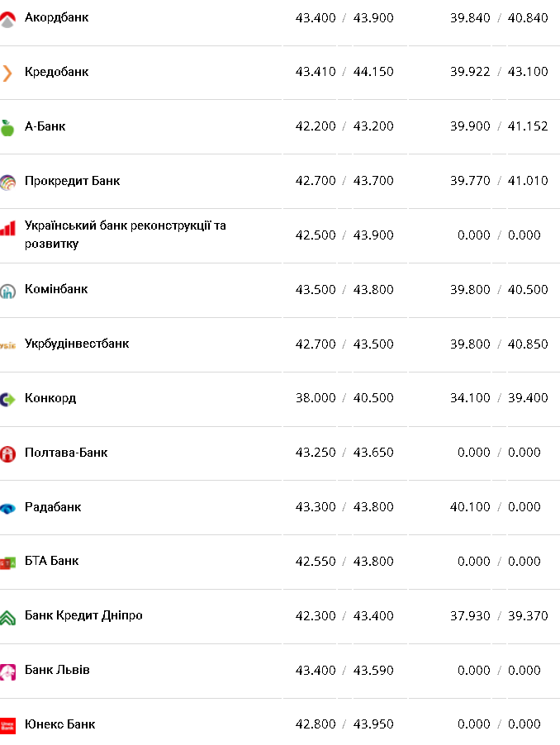
Task: Click the Радабанк rate 43.300 / 43.800
Action: (344, 507)
